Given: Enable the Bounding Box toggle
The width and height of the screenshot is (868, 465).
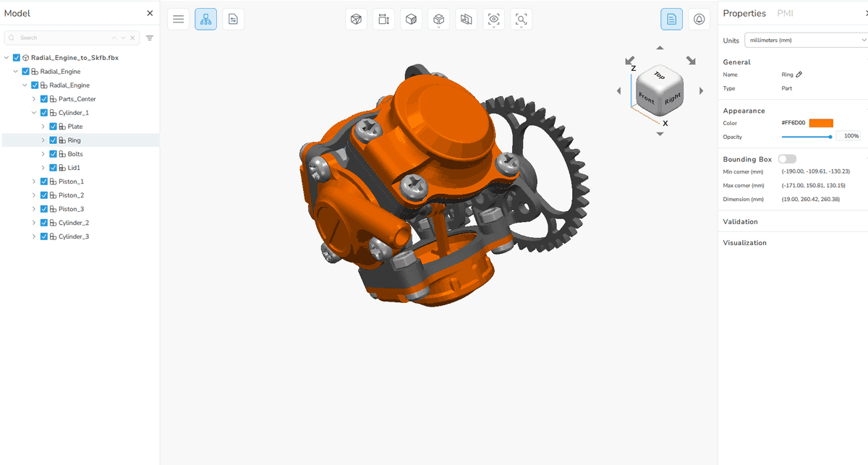Looking at the screenshot, I should 786,158.
